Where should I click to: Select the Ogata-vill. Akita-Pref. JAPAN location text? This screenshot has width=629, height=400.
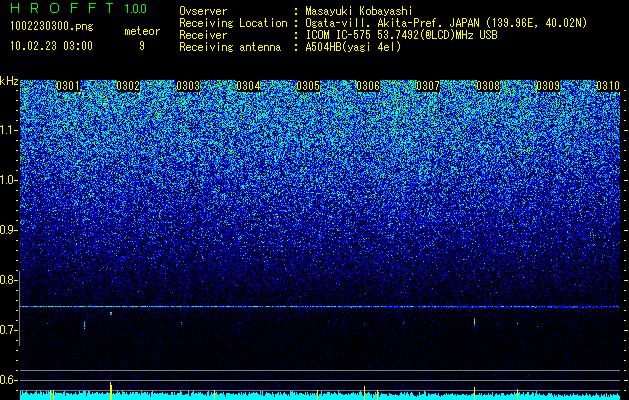[446, 23]
